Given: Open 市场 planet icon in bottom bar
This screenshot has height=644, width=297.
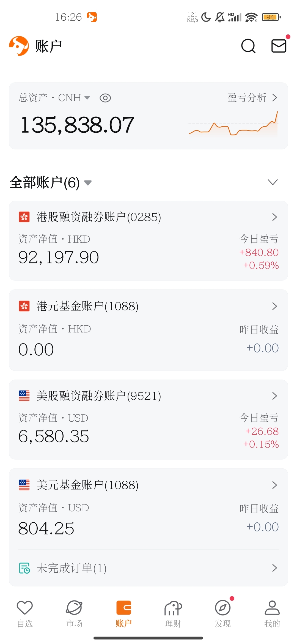Looking at the screenshot, I should [74, 614].
